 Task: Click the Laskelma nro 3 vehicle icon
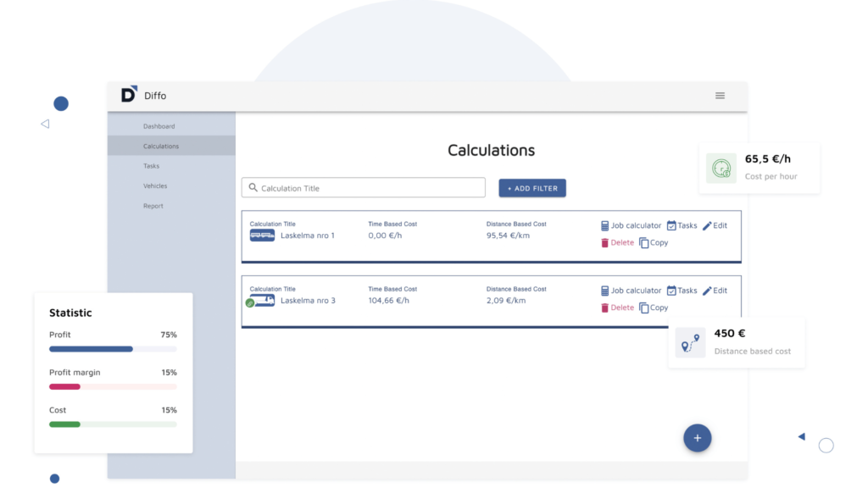tap(261, 301)
